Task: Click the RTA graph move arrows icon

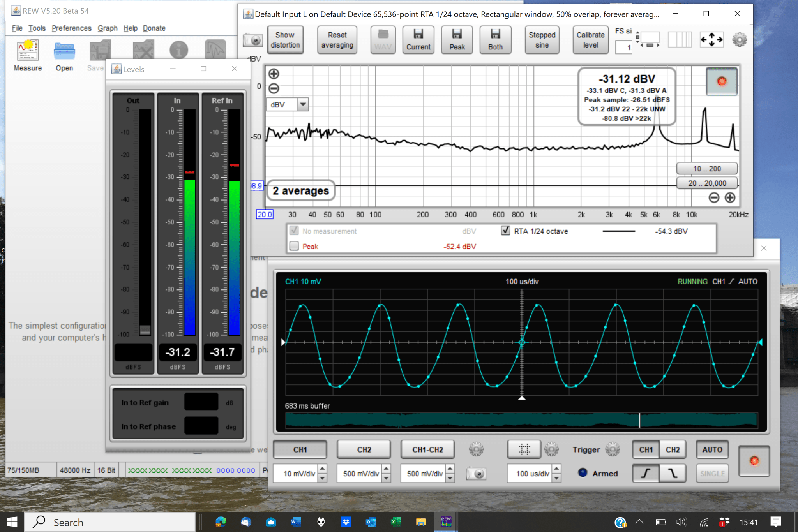Action: (711, 39)
